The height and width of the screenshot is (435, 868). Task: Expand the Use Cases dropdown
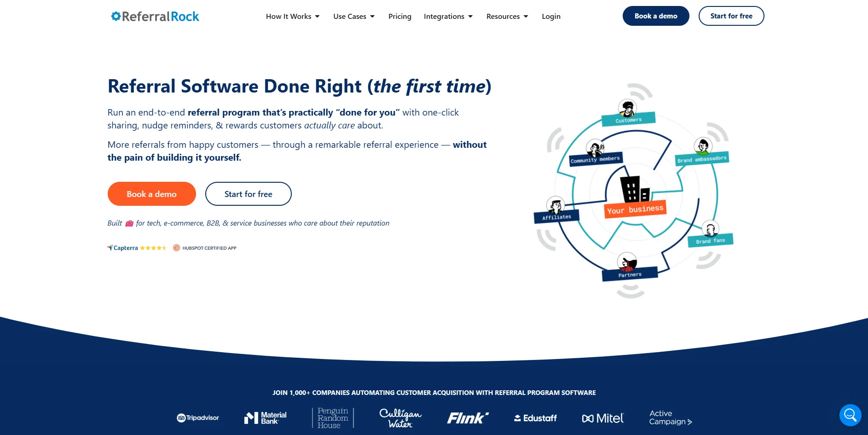point(354,17)
